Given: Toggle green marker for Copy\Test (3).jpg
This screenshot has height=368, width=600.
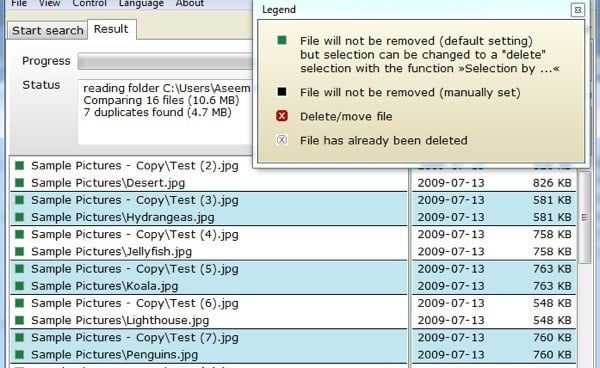Looking at the screenshot, I should pos(19,200).
